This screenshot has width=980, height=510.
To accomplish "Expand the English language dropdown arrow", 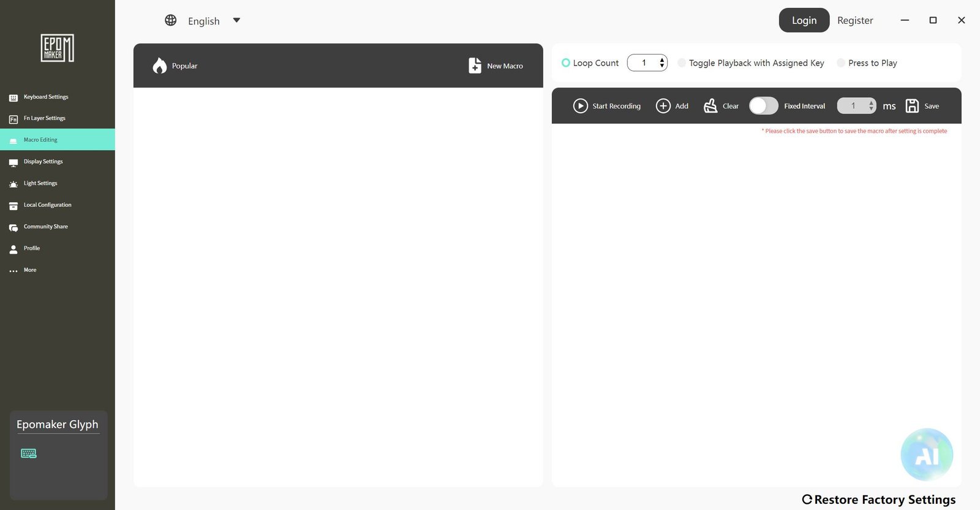I will [236, 20].
